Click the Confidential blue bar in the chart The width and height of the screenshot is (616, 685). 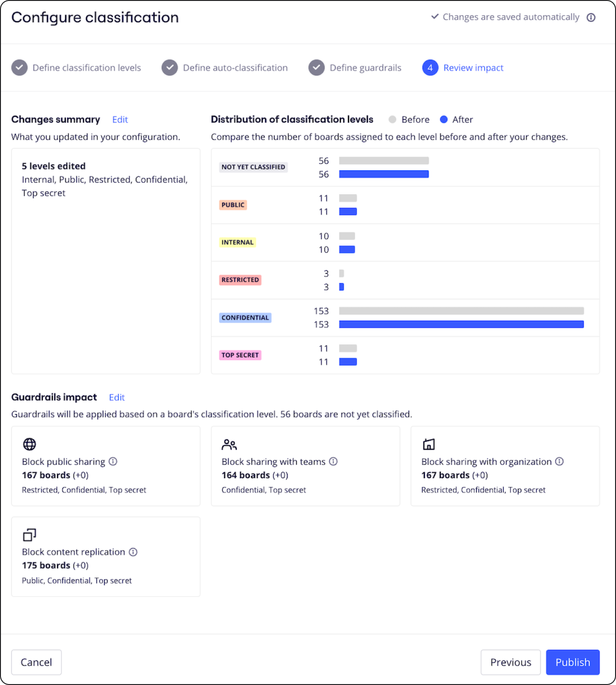pyautogui.click(x=461, y=324)
